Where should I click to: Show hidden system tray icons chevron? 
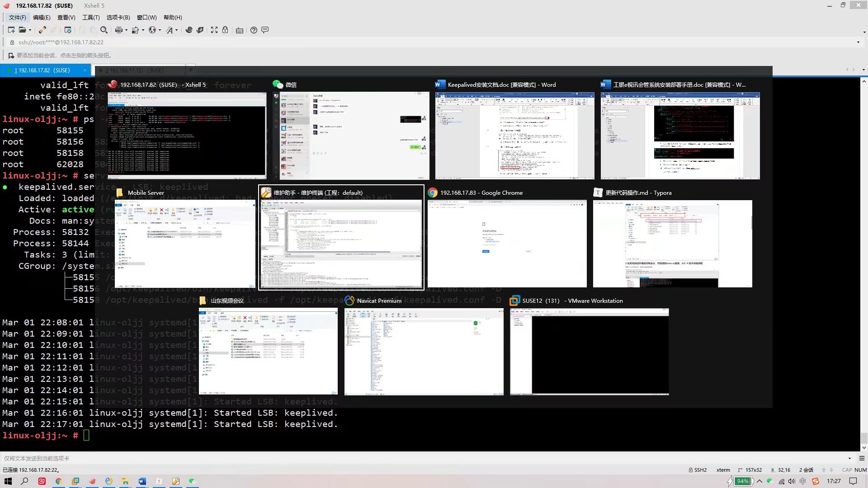tap(759, 481)
